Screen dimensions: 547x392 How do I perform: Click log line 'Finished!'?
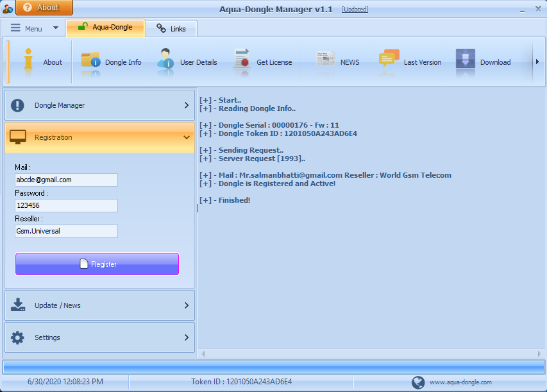224,200
